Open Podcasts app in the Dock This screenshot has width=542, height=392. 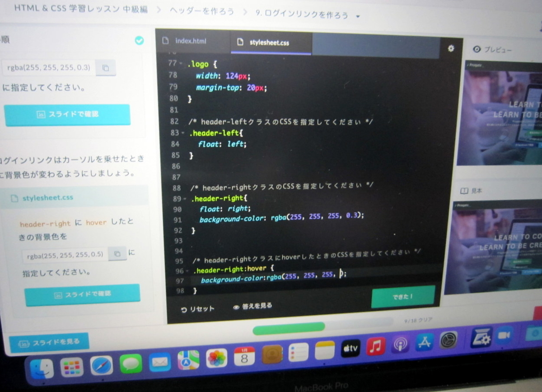(x=400, y=344)
